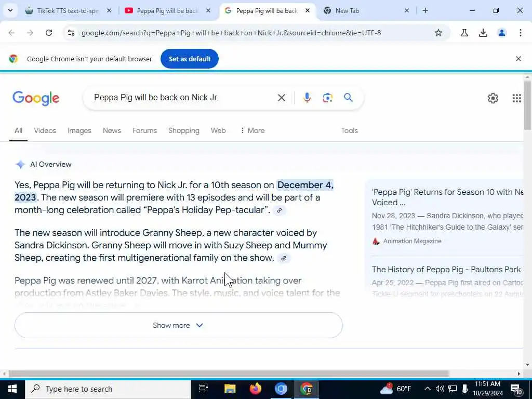
Task: Open source link after multigenerational family paragraph
Action: (283, 258)
